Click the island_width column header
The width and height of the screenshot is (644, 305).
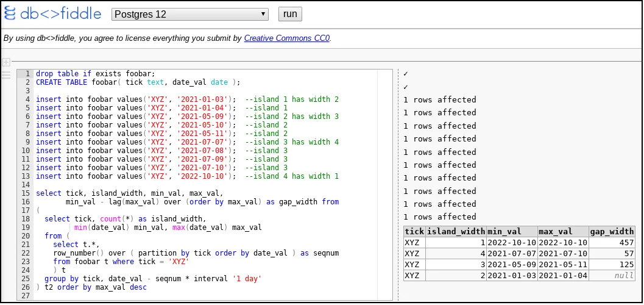tap(456, 231)
